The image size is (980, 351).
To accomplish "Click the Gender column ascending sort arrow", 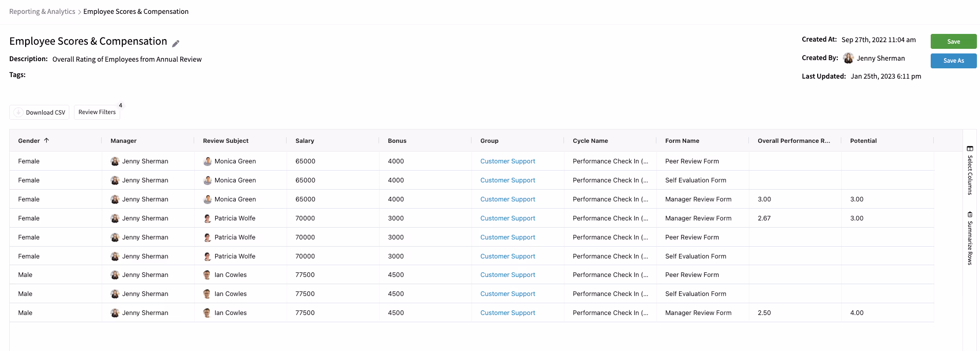I will coord(46,140).
